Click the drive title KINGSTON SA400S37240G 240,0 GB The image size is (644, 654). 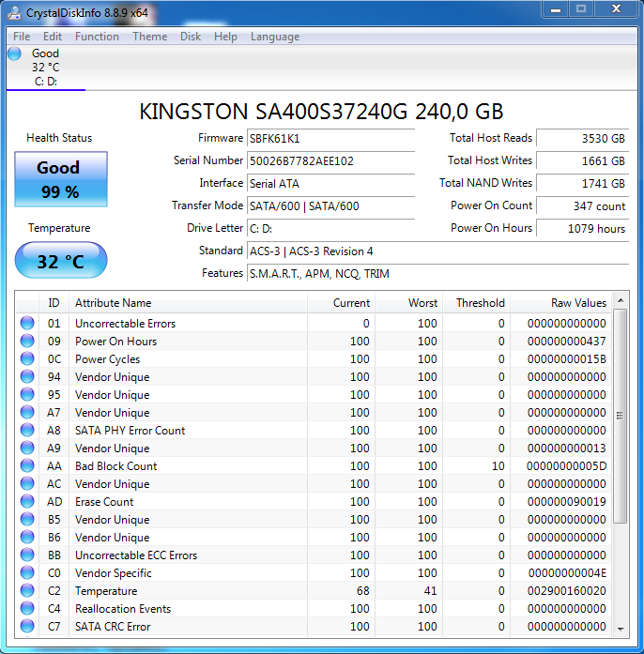pos(321,112)
